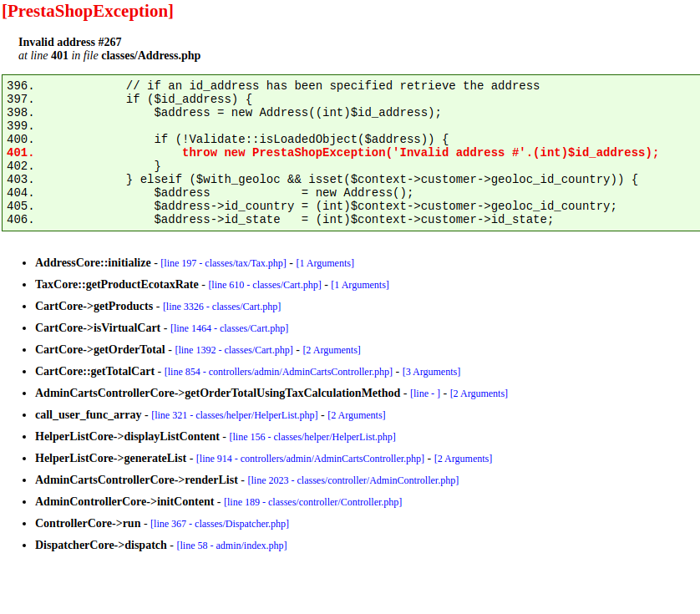Click code line 396 comment text
The image size is (700, 614).
(x=332, y=86)
